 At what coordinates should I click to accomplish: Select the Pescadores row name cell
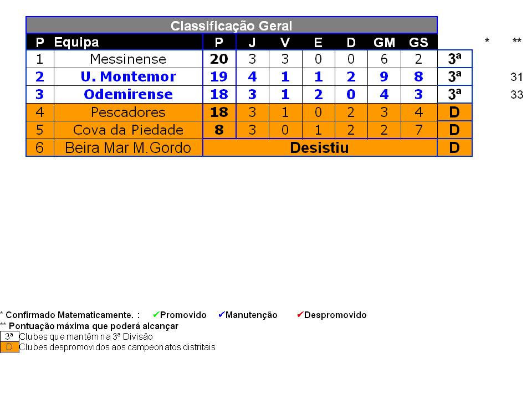(128, 112)
